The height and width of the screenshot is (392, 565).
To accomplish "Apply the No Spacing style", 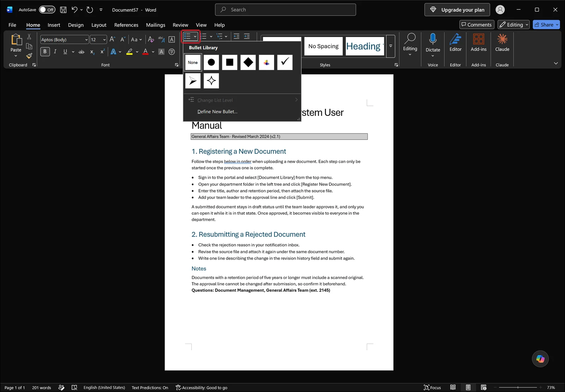I will (323, 46).
